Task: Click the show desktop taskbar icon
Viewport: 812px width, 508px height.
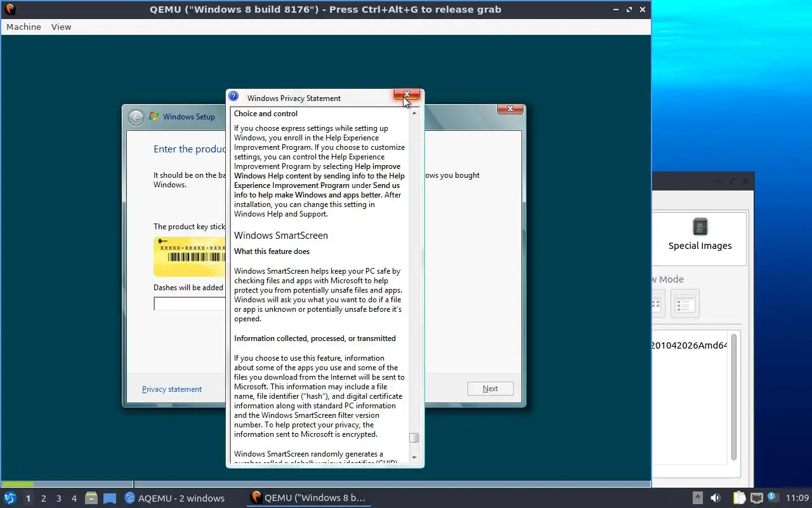Action: [x=109, y=498]
